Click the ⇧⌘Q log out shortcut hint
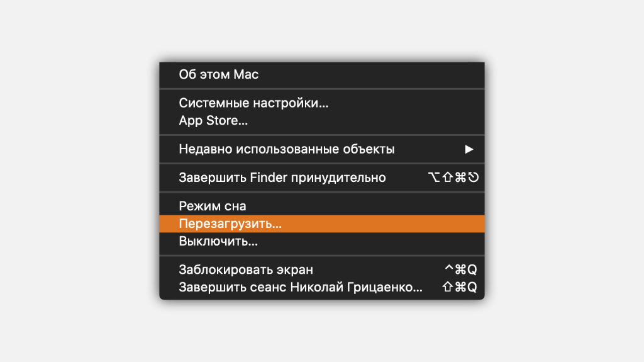Screen dimensions: 644x362 pos(460,288)
